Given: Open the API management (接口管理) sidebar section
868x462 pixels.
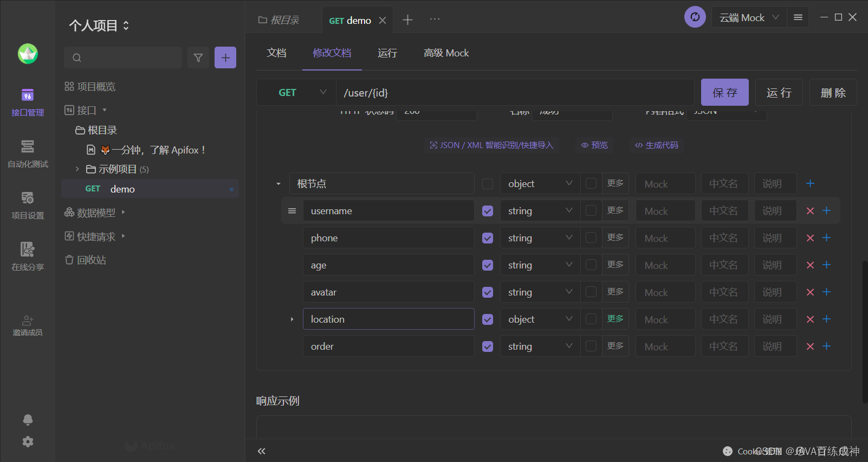Looking at the screenshot, I should 28,102.
